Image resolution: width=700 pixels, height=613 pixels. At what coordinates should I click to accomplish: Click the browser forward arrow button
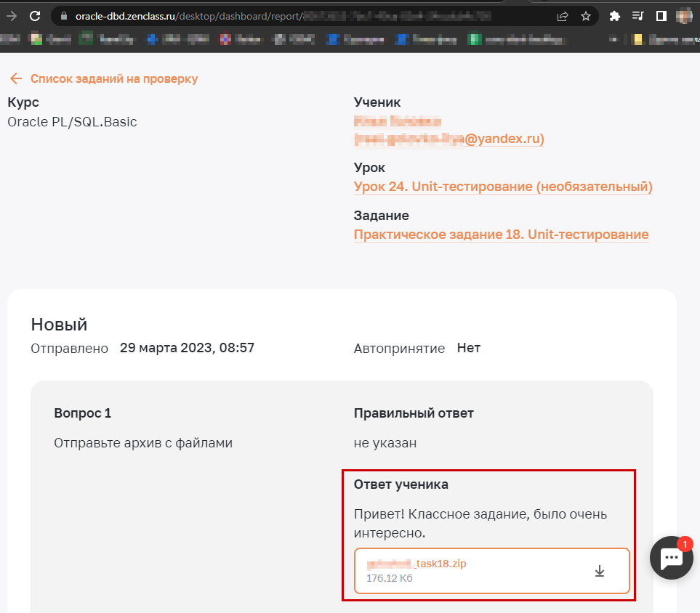click(12, 15)
